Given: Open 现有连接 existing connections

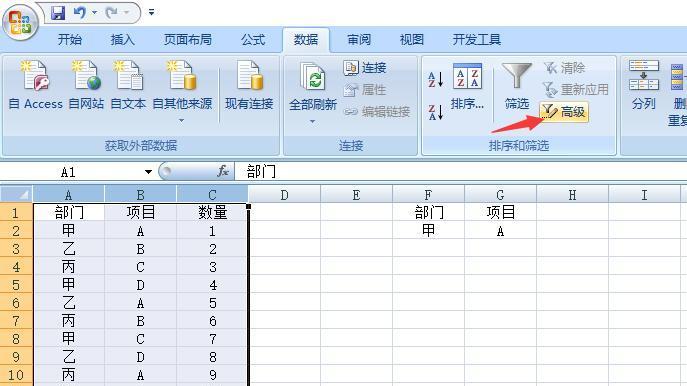Looking at the screenshot, I should (x=249, y=85).
